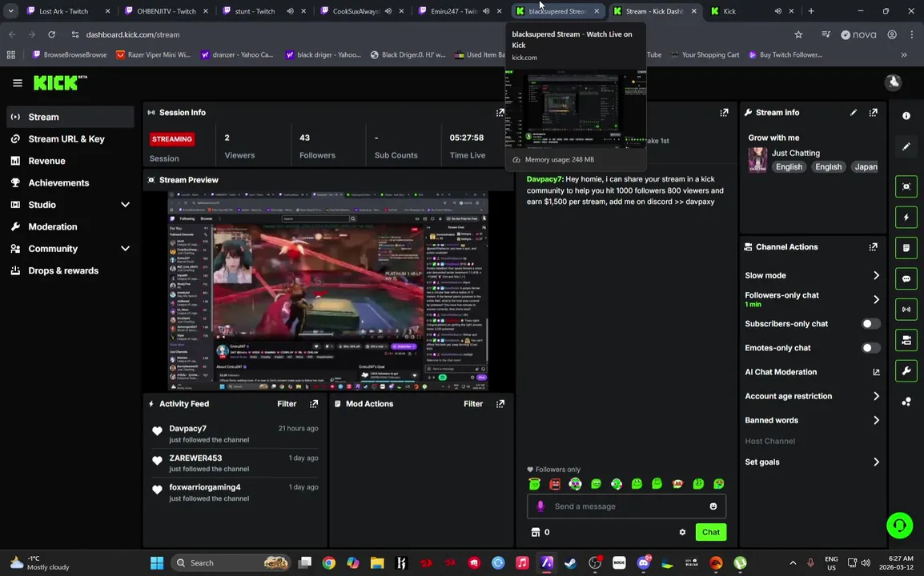This screenshot has height=576, width=924.
Task: Toggle Channel Actions widget in right sidebar
Action: tap(906, 341)
